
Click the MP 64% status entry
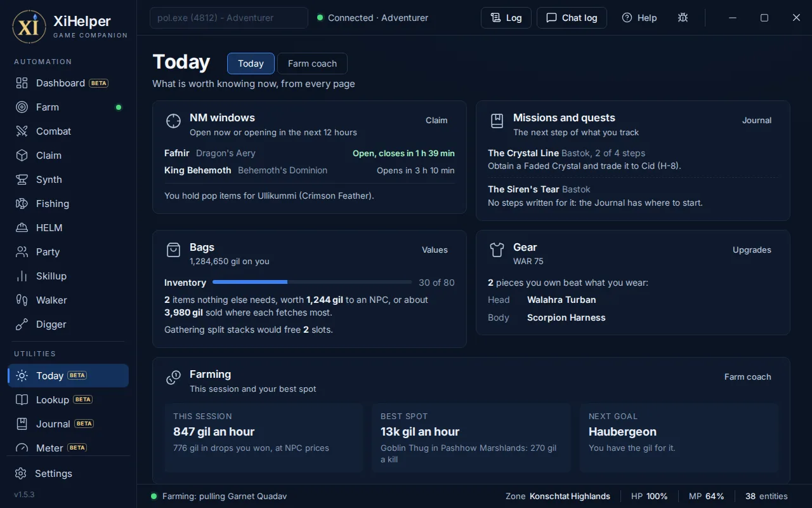coord(706,496)
